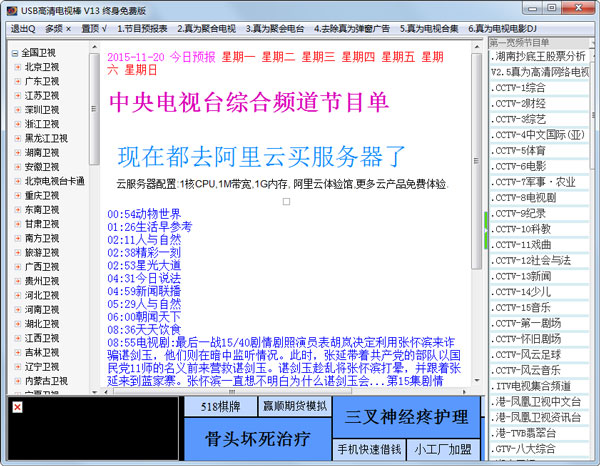Click the icon beside 重庆卫视
Viewport: 600px width, 466px height.
click(18, 196)
